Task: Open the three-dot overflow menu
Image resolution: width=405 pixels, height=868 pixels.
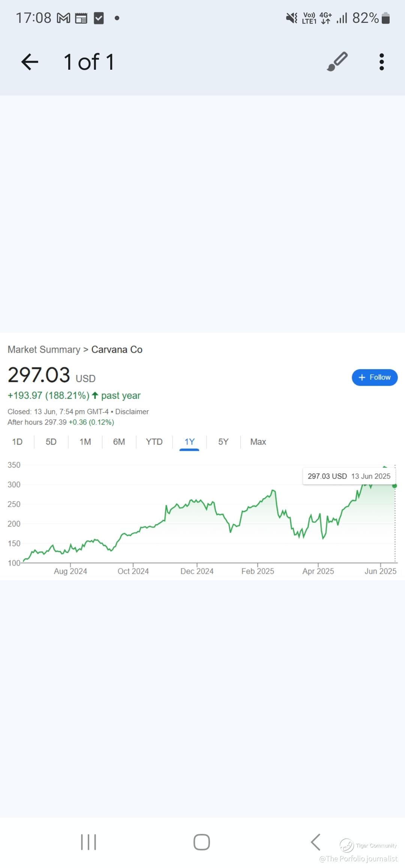Action: click(381, 62)
